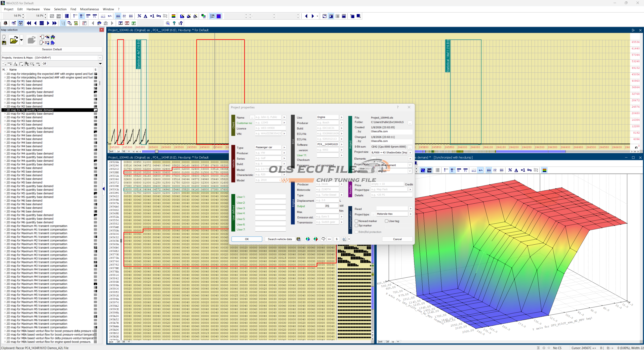The height and width of the screenshot is (350, 644).
Task: Select '2D map for M3 base demand' entry
Action: coord(24,117)
